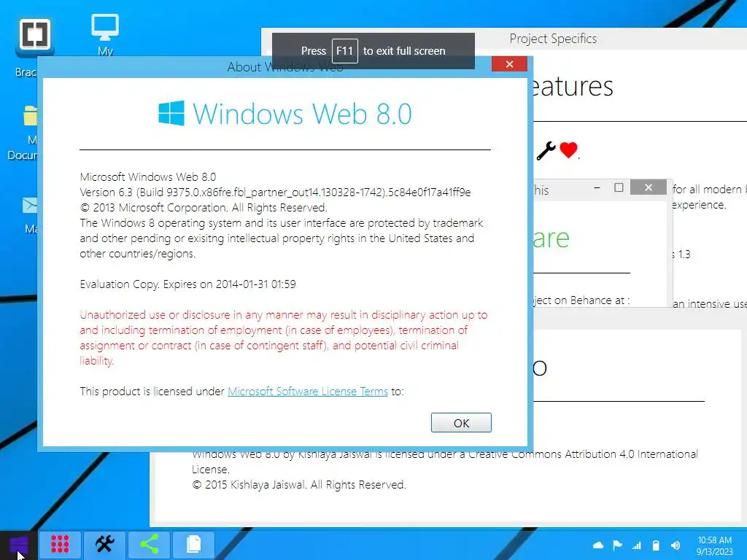Viewport: 747px width, 560px height.
Task: Open the green share taskbar icon
Action: [149, 544]
